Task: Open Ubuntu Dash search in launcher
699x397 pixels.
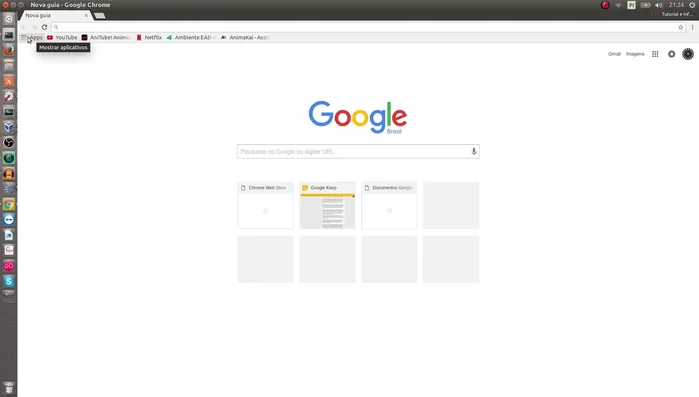Action: click(x=8, y=19)
